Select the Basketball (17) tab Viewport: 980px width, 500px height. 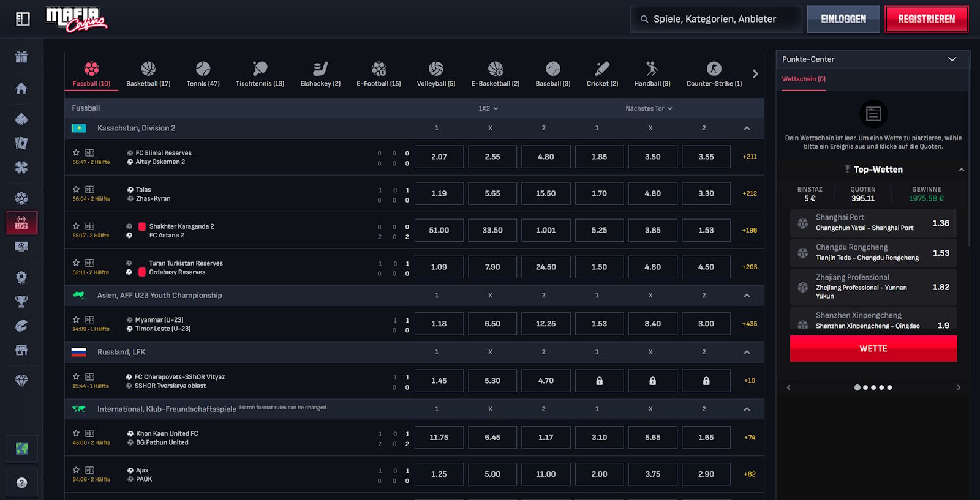[148, 75]
